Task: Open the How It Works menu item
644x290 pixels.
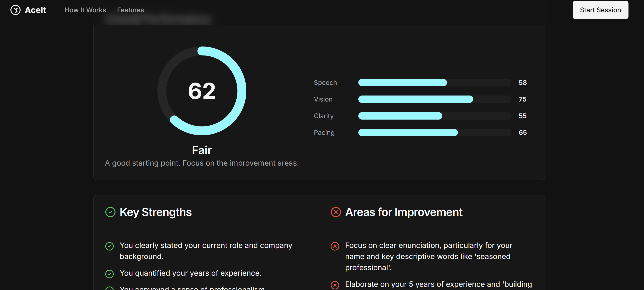Action: click(85, 10)
